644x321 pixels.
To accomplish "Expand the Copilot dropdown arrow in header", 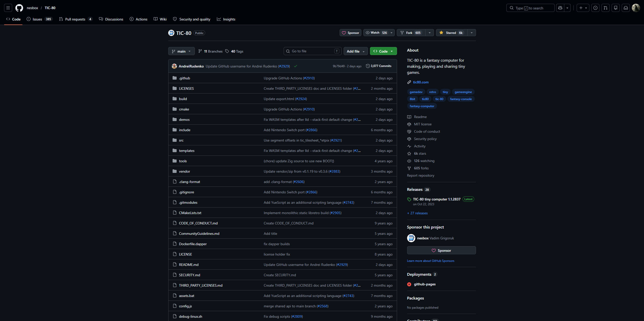I will click(x=568, y=8).
